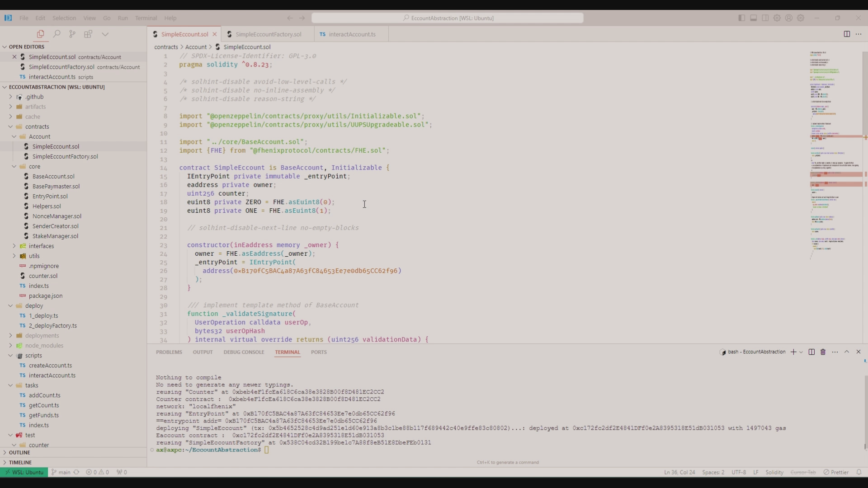Image resolution: width=868 pixels, height=488 pixels.
Task: Go back with the navigation arrow
Action: (x=290, y=18)
